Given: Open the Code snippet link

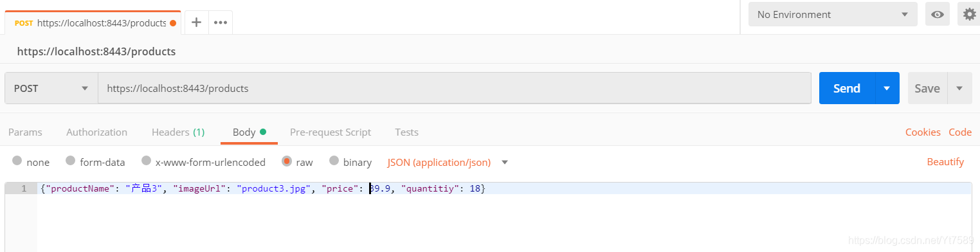Looking at the screenshot, I should pos(960,132).
